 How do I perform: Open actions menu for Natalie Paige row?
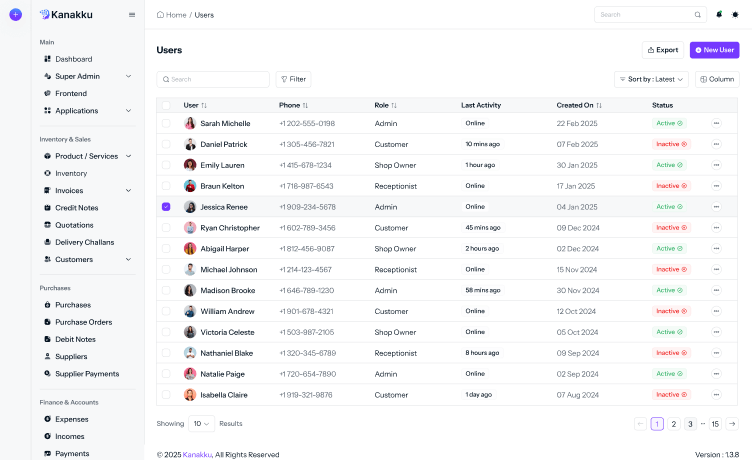(x=716, y=374)
